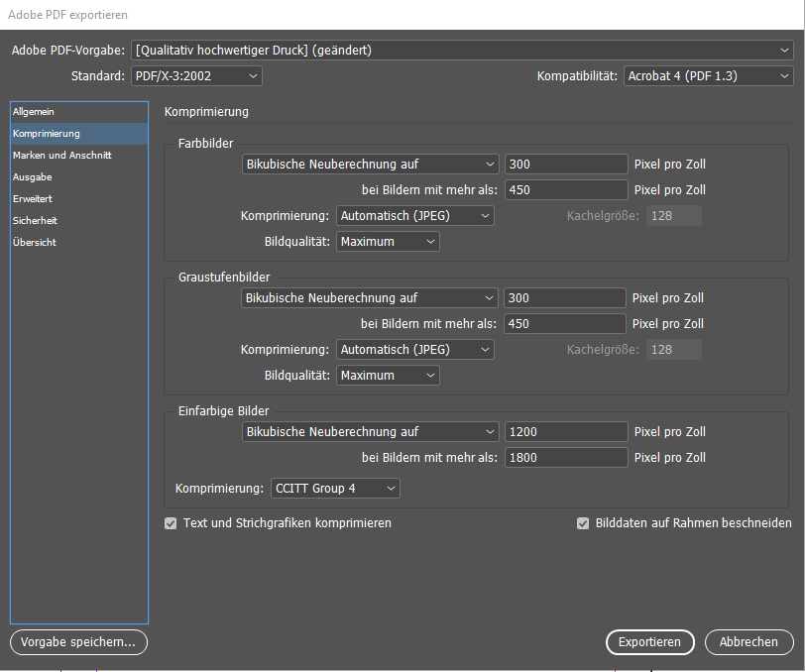Click the Graustufenbilder group heading

224,278
